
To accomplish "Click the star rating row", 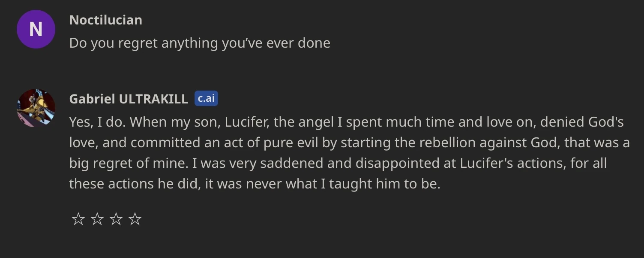I will coord(107,219).
